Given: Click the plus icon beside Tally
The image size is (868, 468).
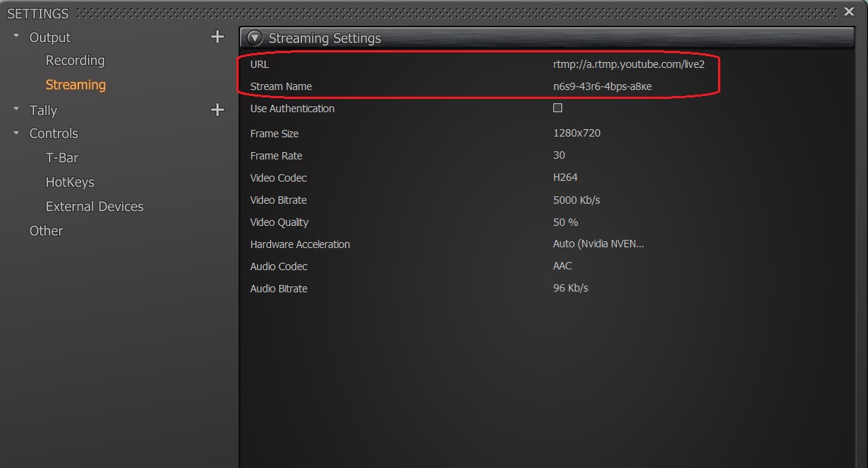Looking at the screenshot, I should [217, 109].
